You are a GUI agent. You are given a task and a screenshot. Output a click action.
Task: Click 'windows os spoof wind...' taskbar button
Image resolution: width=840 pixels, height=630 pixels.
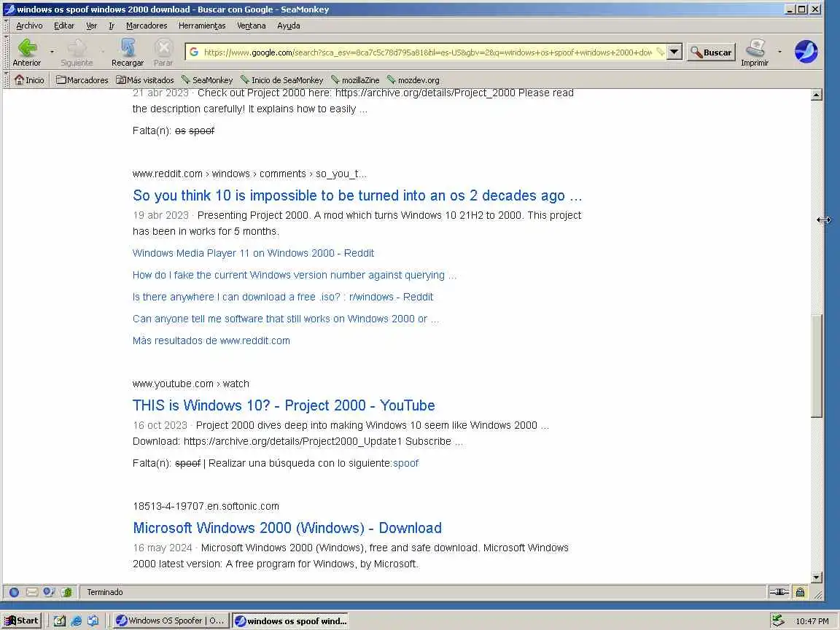point(290,621)
